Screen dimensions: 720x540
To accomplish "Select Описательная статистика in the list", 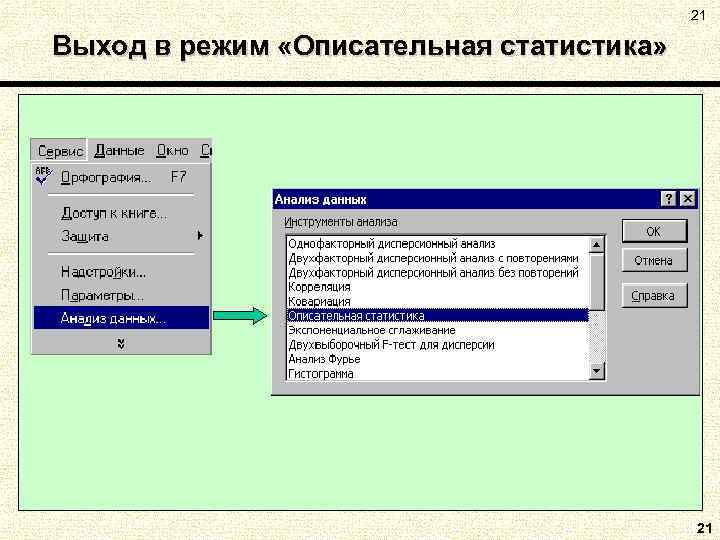I will [437, 316].
